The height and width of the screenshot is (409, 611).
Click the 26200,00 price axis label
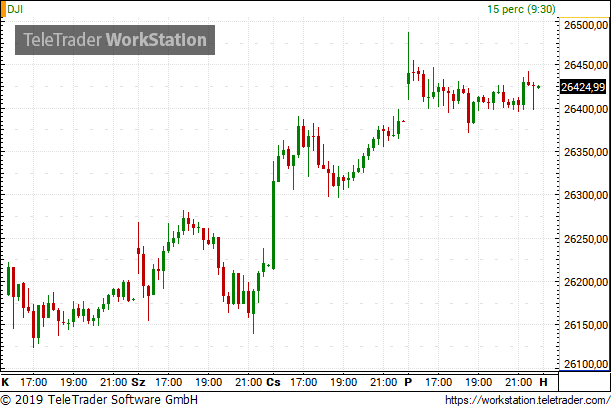[x=586, y=282]
